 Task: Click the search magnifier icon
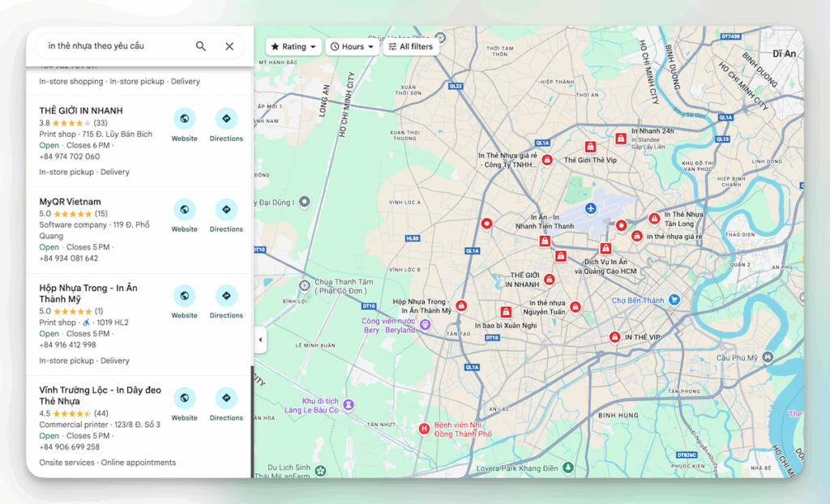tap(201, 46)
